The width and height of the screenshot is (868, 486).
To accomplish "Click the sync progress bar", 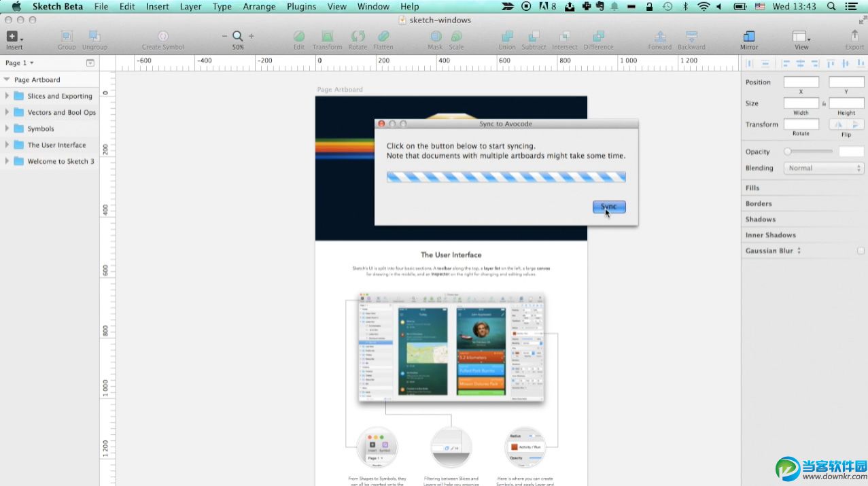I will pyautogui.click(x=506, y=177).
